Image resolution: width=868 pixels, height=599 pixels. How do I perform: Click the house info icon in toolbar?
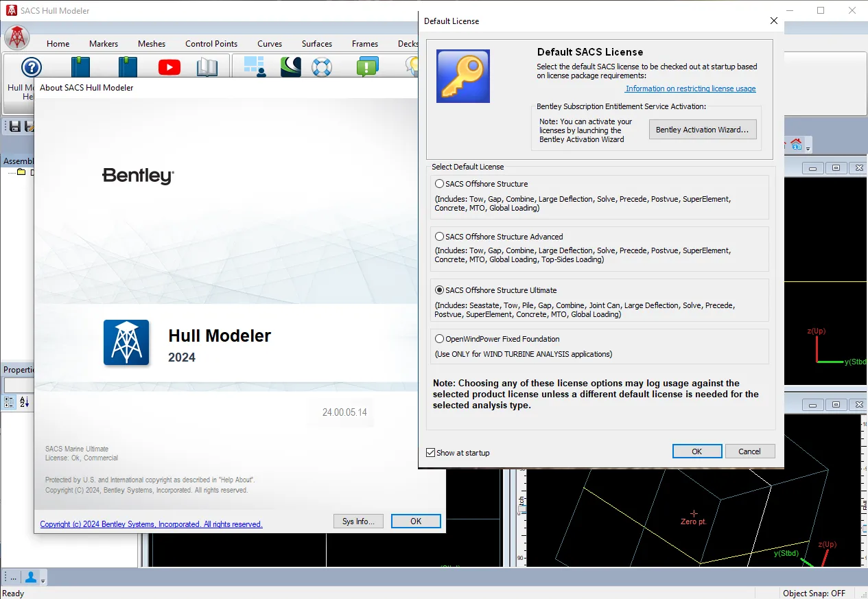796,144
